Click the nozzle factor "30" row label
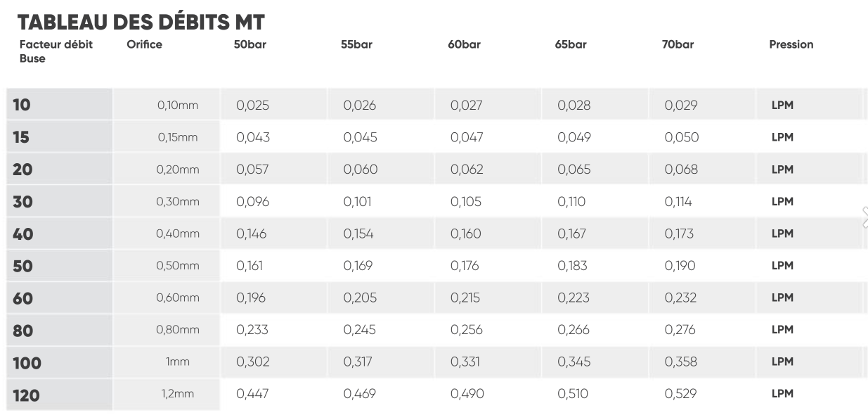Viewport: 868px width, 415px height. coord(23,202)
